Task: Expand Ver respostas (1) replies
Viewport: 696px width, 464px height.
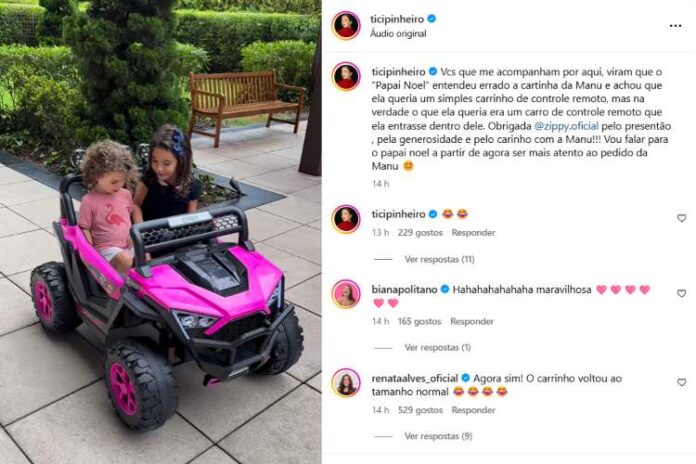Action: 437,347
